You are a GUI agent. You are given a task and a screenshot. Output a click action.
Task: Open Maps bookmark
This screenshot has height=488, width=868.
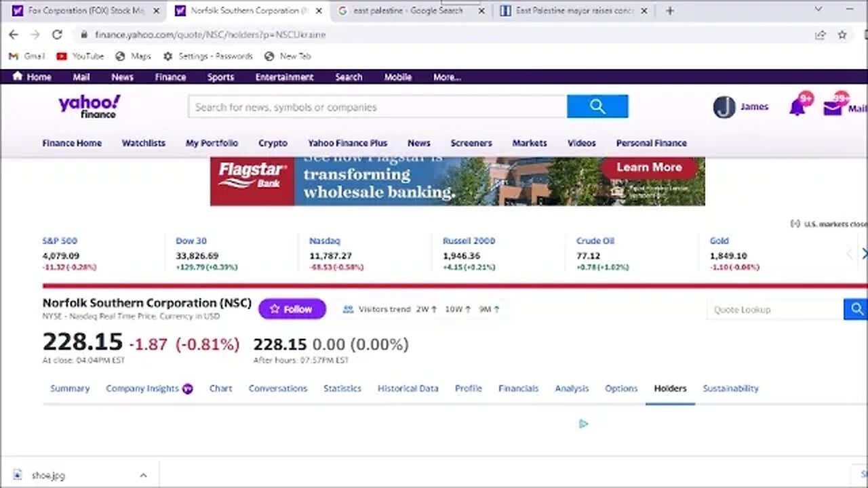pyautogui.click(x=133, y=56)
